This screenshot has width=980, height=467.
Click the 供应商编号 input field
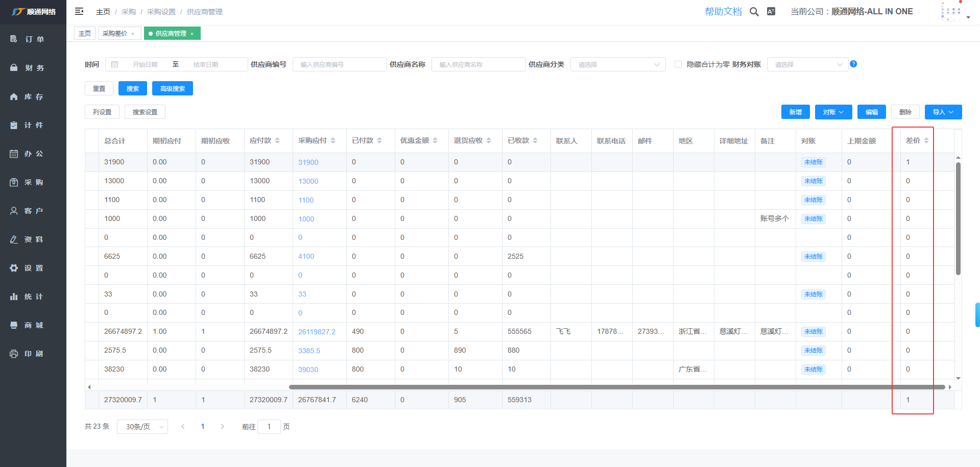click(339, 64)
